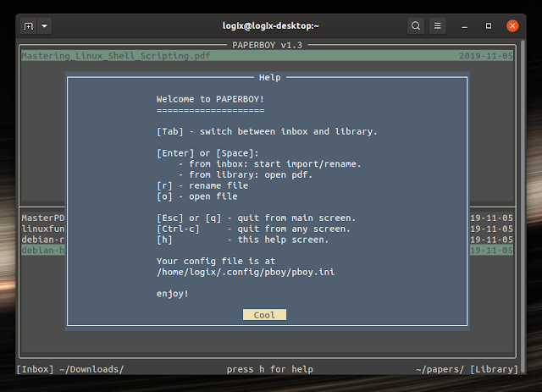The width and height of the screenshot is (542, 392).
Task: Click the ~/papers/ [Library] status label
Action: 467,369
